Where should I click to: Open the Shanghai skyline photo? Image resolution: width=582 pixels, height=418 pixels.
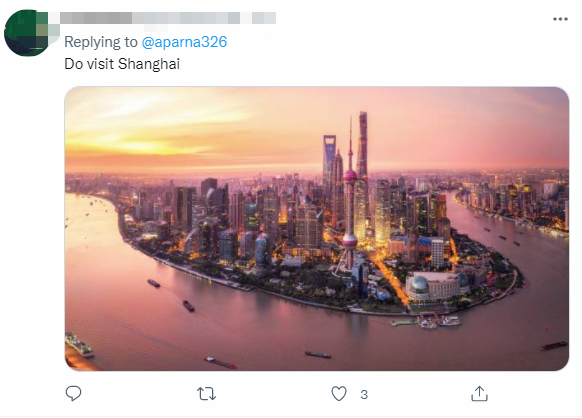tap(317, 229)
